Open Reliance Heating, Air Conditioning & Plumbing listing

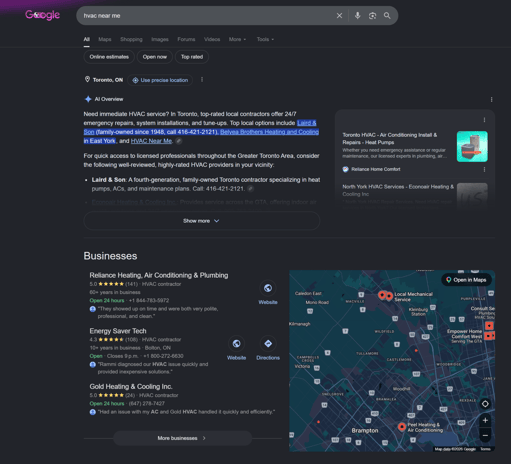tap(159, 275)
